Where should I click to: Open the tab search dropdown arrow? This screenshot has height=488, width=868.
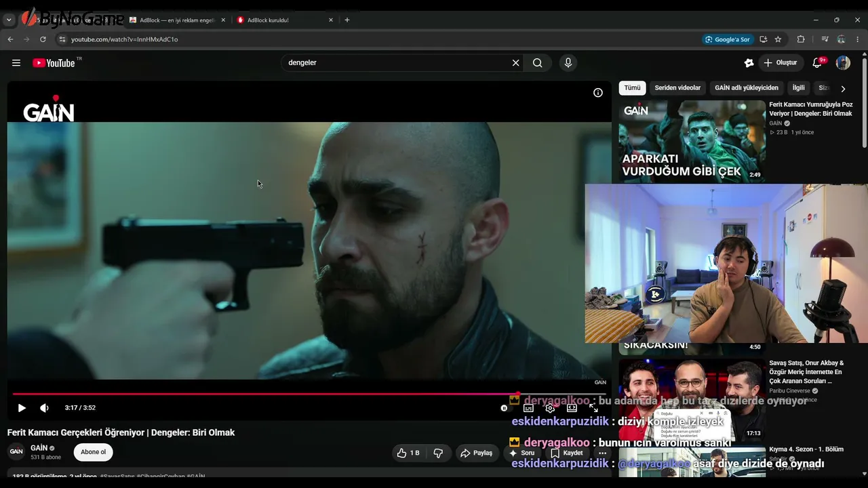9,20
